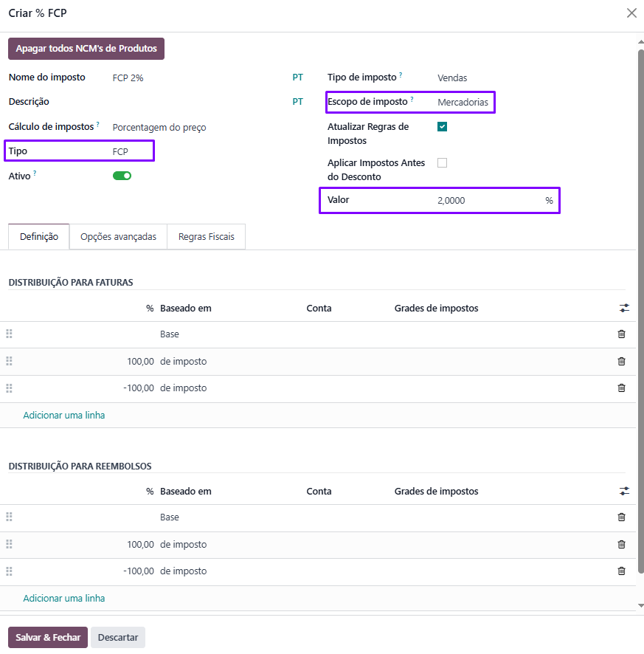The image size is (644, 654).
Task: Grab drag handle of refunds Base row
Action: click(x=9, y=517)
